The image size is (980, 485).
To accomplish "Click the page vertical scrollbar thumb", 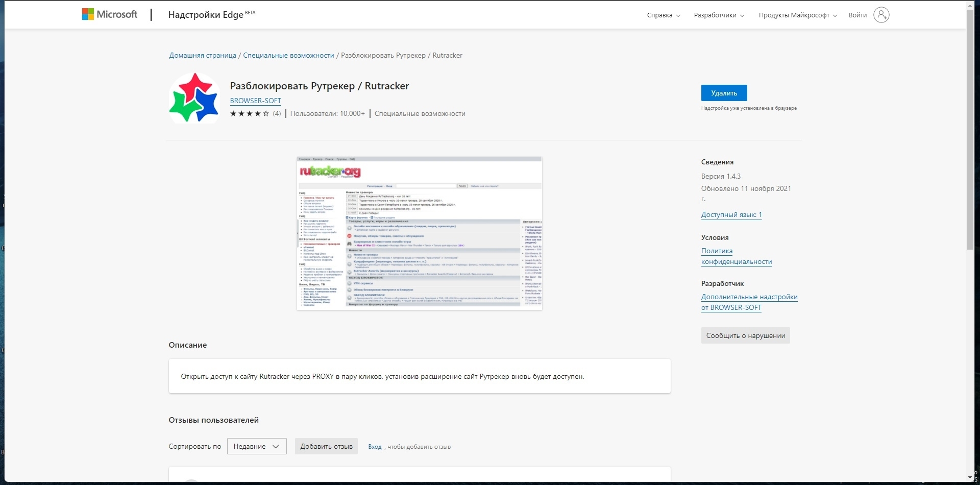I will coord(970,130).
